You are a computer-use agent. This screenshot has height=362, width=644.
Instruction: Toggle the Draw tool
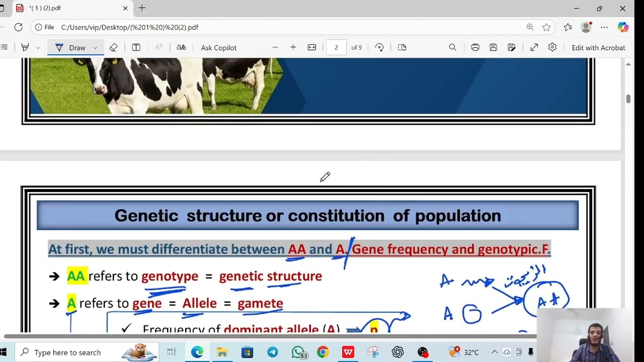71,47
